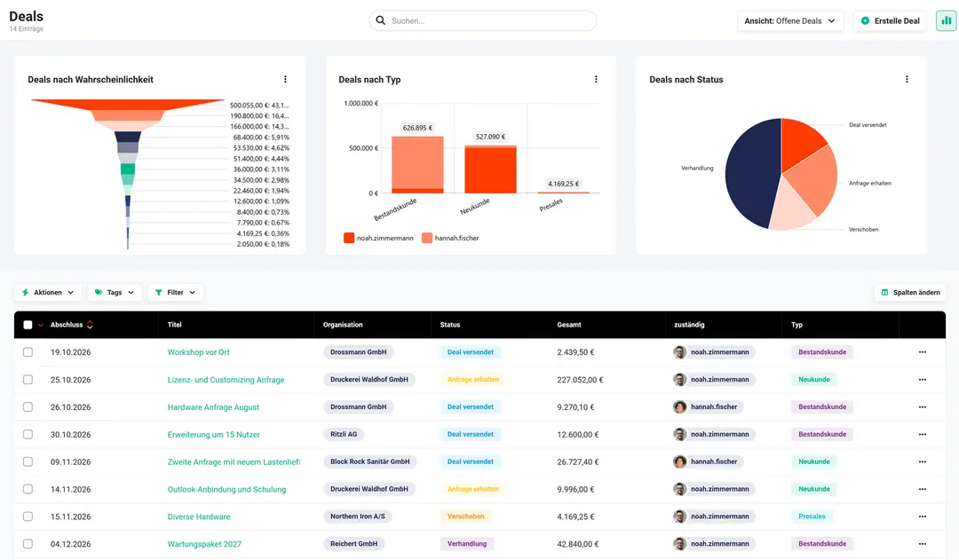The width and height of the screenshot is (959, 560).
Task: Open the red selection chevron beside header checkbox
Action: tap(40, 325)
